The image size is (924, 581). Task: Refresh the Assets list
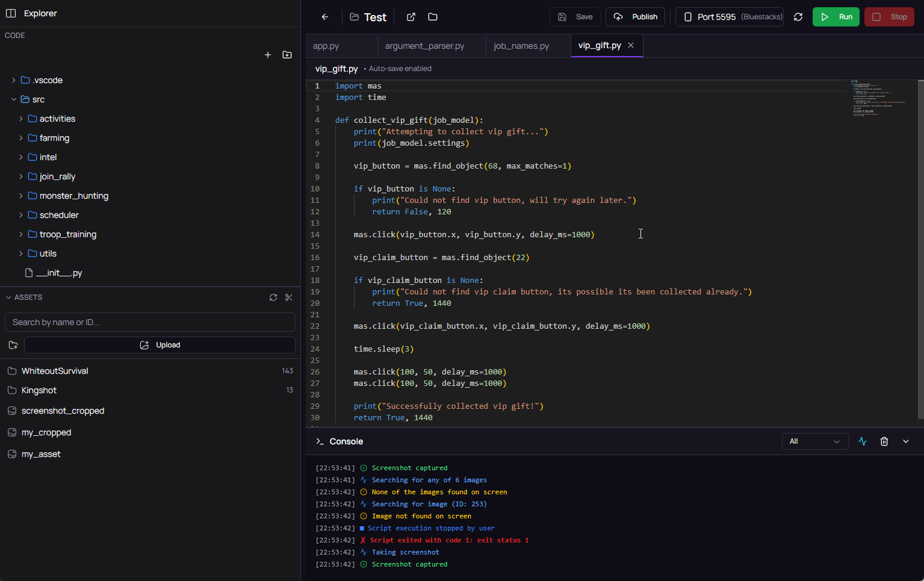273,297
